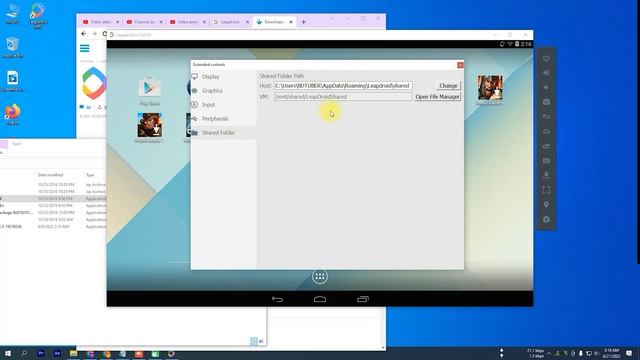Viewport: 640px width, 360px height.
Task: Click the taskbar search icon
Action: [24, 353]
